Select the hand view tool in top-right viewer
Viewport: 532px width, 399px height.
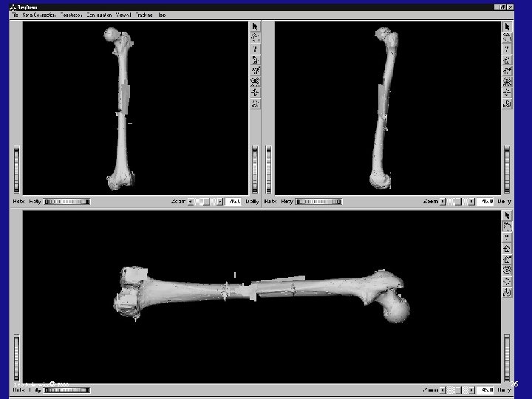[x=507, y=38]
